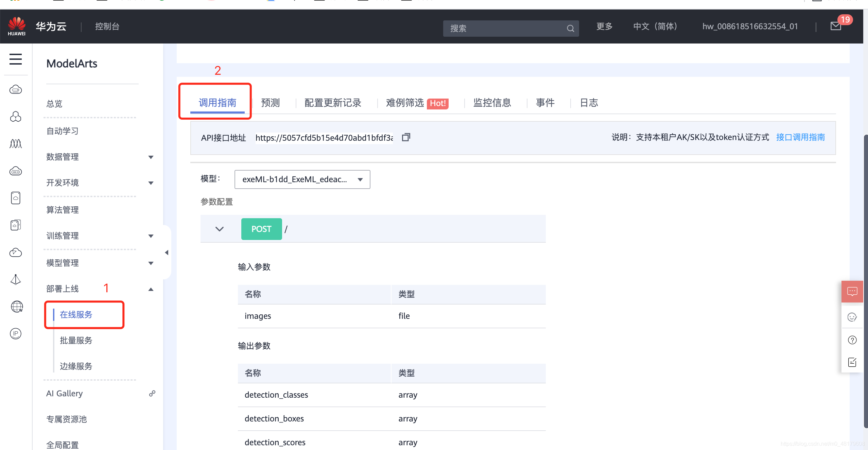Click the question mark help icon
The width and height of the screenshot is (868, 450).
click(x=852, y=340)
